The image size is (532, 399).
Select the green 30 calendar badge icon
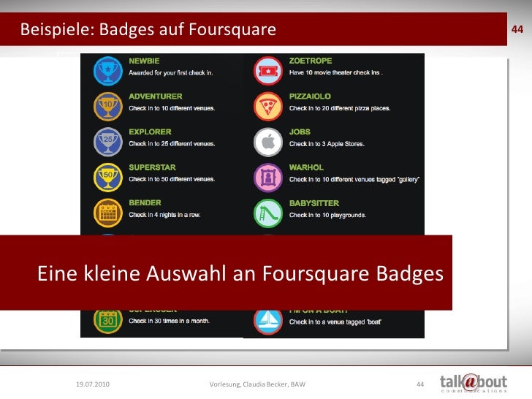tap(108, 322)
